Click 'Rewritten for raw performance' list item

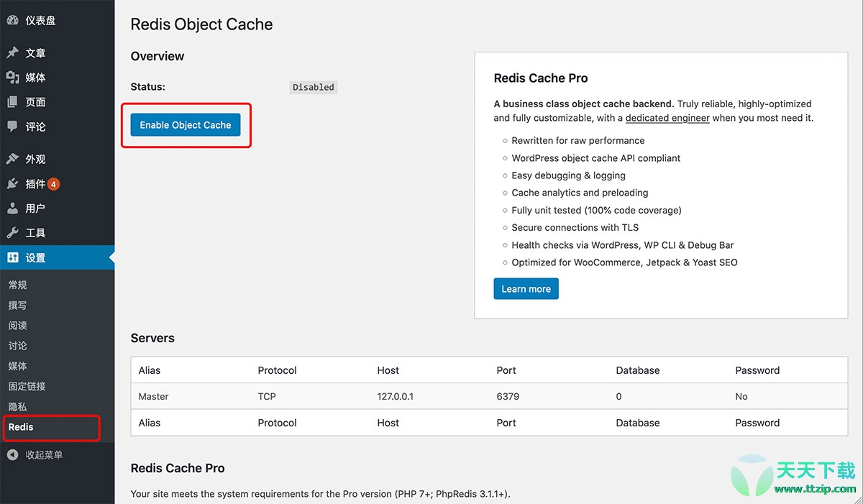click(578, 141)
